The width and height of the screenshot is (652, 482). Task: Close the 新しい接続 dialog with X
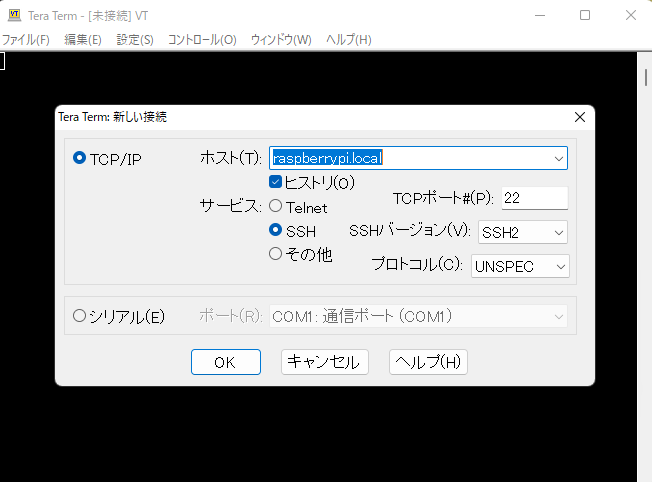click(580, 117)
